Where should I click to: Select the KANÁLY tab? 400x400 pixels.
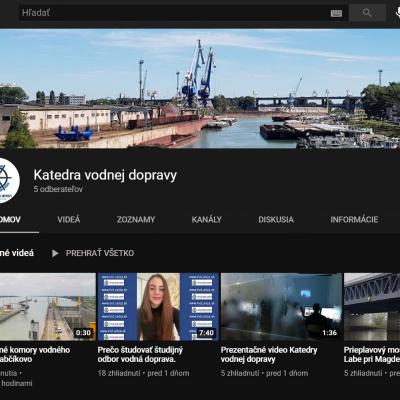coord(207,219)
